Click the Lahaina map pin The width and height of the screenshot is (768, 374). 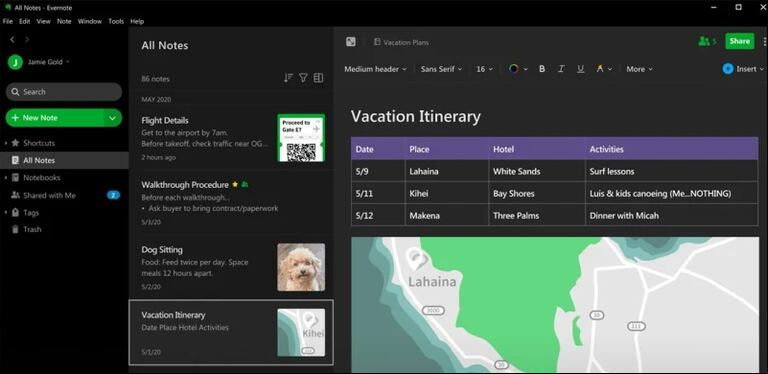point(416,259)
